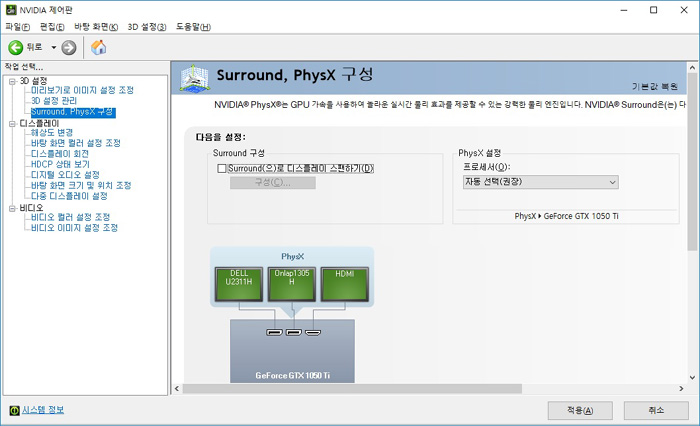Click horizontal scrollbar right arrow
Image resolution: width=700 pixels, height=426 pixels.
pos(681,388)
